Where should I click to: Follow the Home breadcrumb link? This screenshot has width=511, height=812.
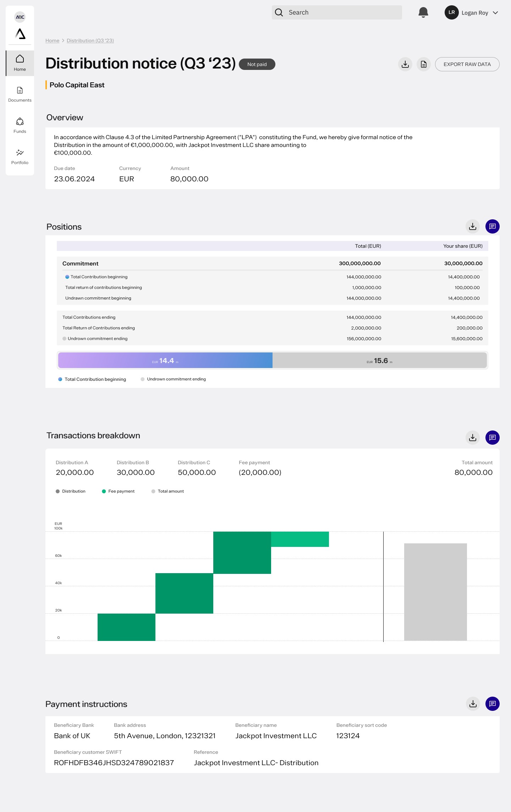point(52,40)
